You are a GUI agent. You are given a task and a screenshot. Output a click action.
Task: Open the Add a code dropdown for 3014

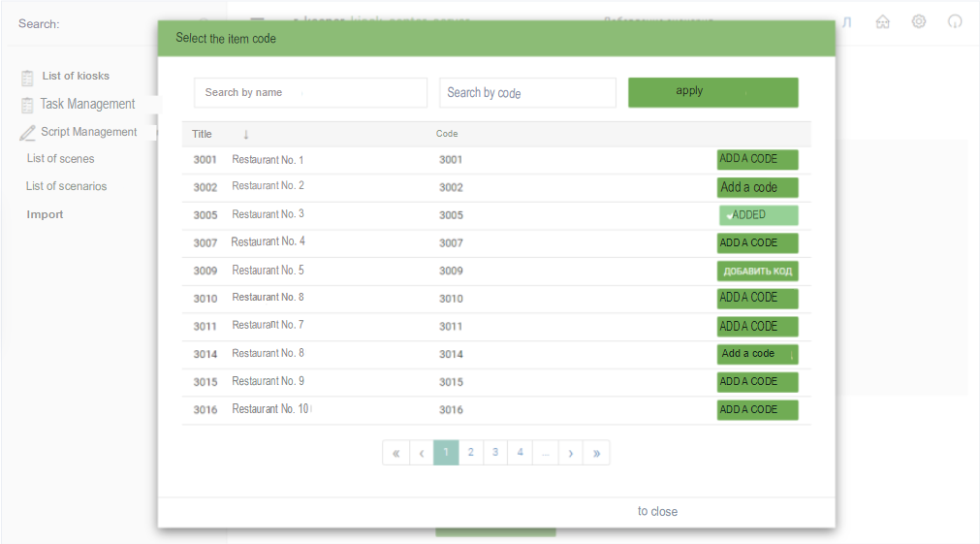(x=791, y=355)
